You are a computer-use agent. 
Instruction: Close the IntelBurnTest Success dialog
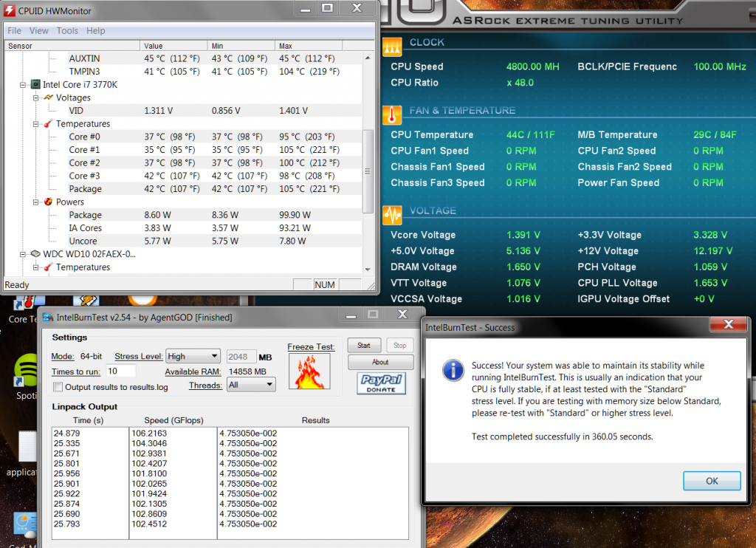click(729, 324)
